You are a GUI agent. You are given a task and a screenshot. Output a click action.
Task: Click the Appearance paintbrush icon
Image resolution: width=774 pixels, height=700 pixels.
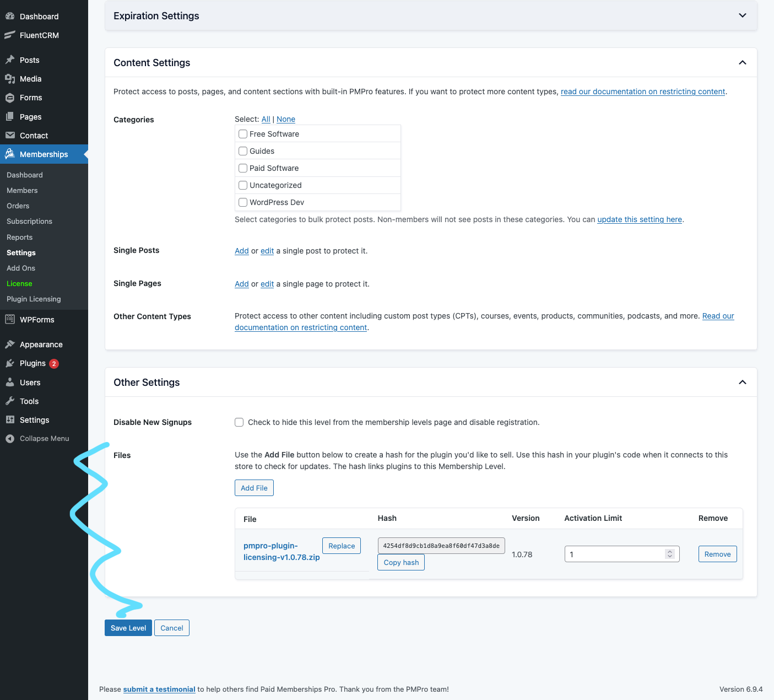point(10,344)
